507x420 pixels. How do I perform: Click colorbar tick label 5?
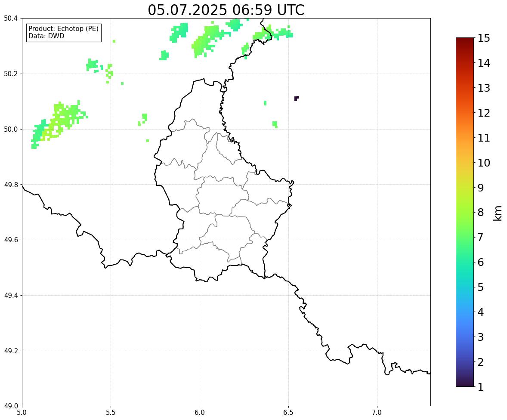481,287
